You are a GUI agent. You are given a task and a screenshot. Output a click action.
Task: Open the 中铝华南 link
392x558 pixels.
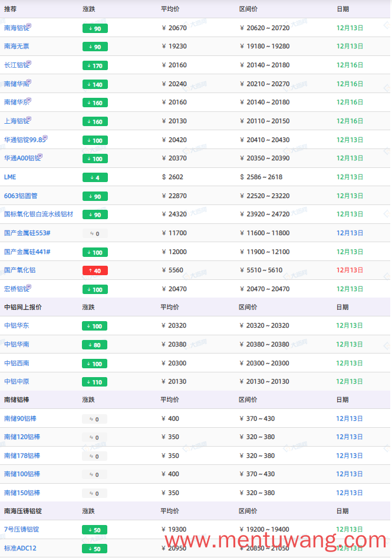(x=17, y=345)
